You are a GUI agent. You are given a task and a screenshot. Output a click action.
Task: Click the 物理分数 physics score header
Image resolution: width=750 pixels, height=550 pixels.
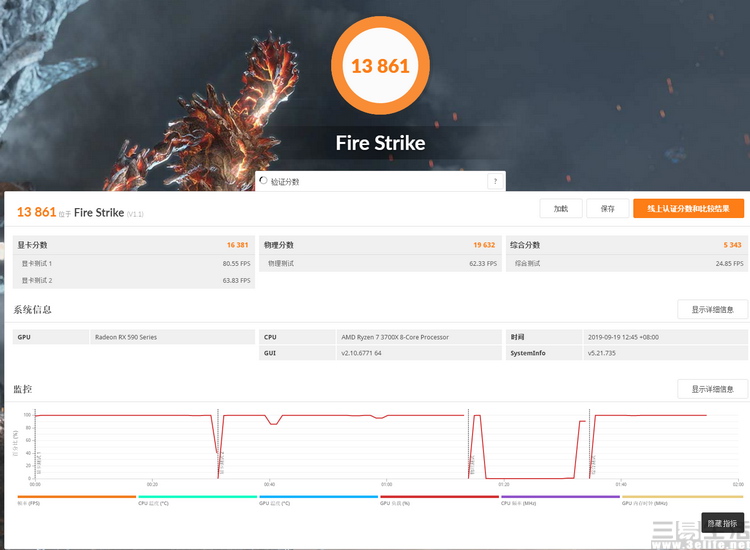click(279, 245)
